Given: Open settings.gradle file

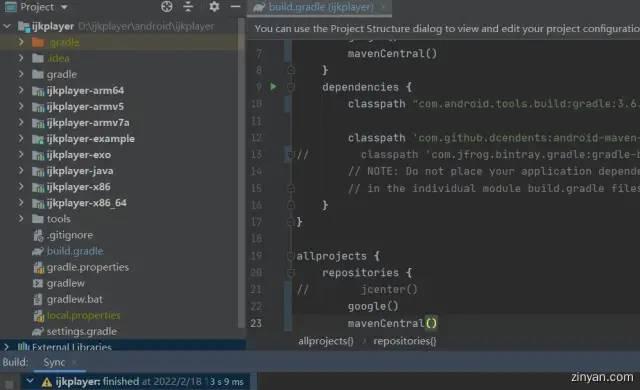Looking at the screenshot, I should coord(82,331).
